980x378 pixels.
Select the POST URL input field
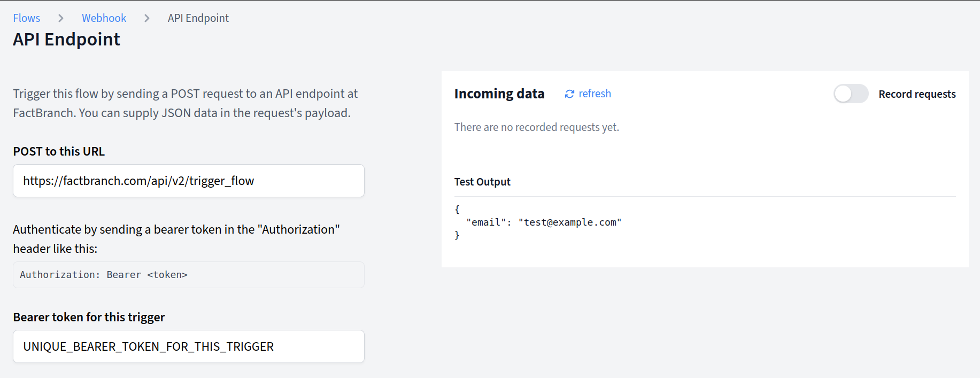coord(189,181)
